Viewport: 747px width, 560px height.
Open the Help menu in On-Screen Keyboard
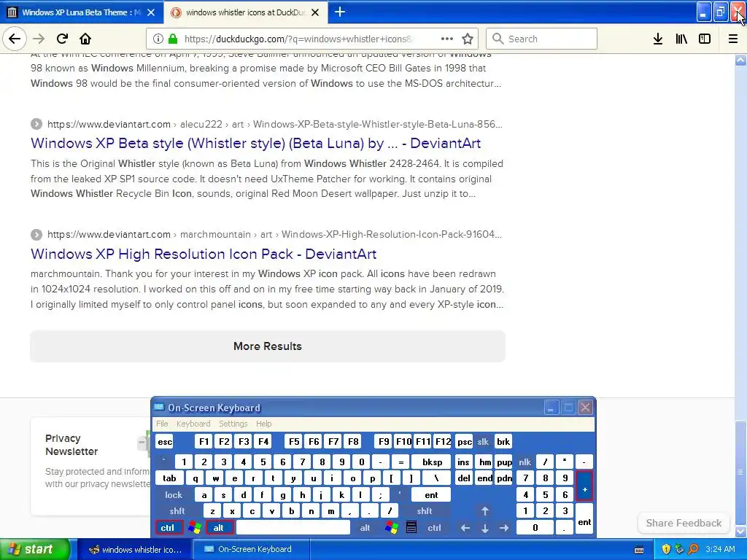click(x=263, y=424)
